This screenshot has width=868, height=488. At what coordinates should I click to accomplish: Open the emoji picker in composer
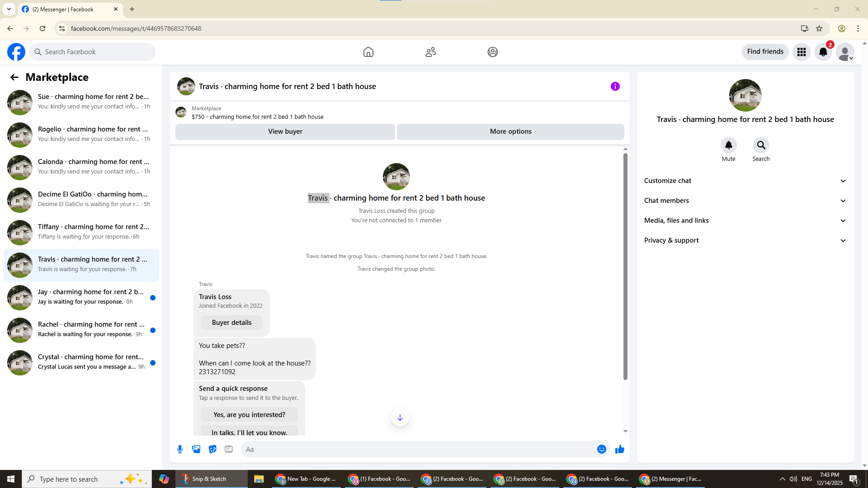point(601,449)
